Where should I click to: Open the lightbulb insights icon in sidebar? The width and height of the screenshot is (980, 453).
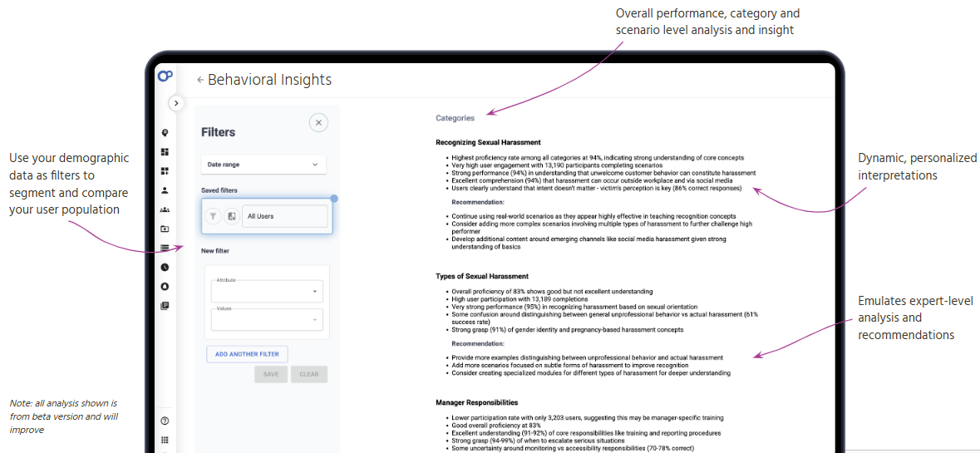tap(165, 132)
